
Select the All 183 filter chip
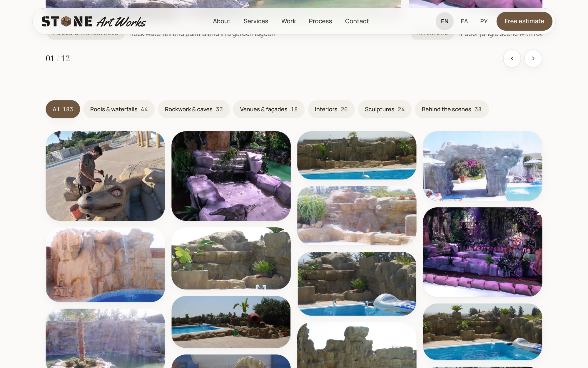[x=63, y=109]
